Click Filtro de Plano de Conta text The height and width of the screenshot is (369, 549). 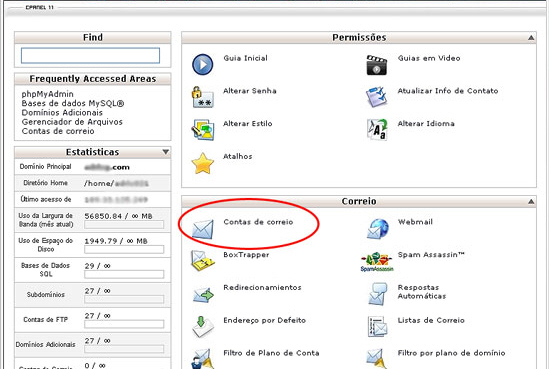271,353
